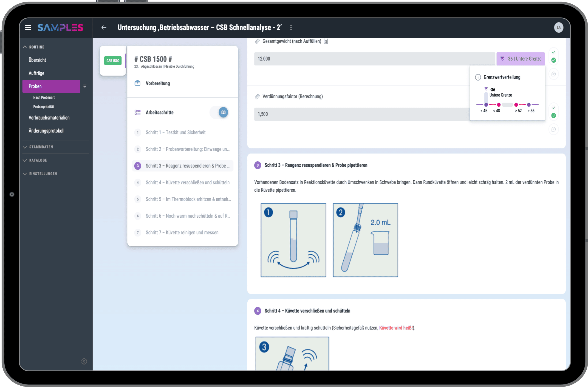This screenshot has height=387, width=588.
Task: Click the Gesamtgewicht field showing 12,000
Action: point(375,59)
